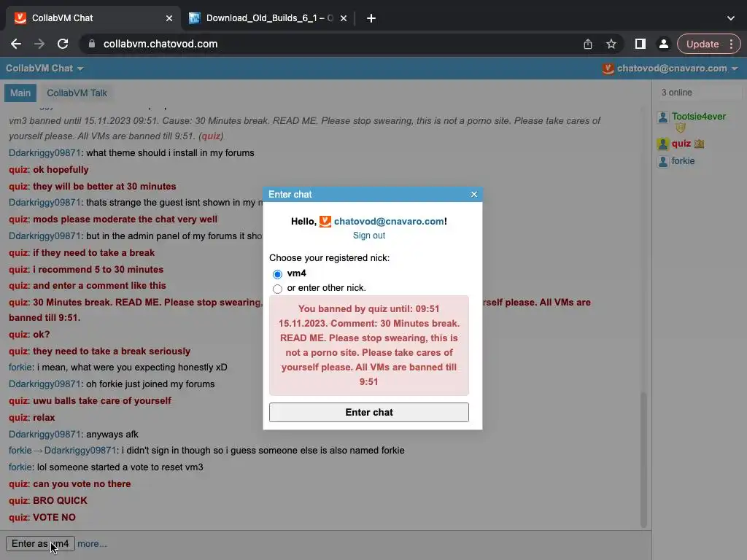Open the chatovod@cnavaro.com account dropdown
Image resolution: width=747 pixels, height=560 pixels.
[677, 69]
